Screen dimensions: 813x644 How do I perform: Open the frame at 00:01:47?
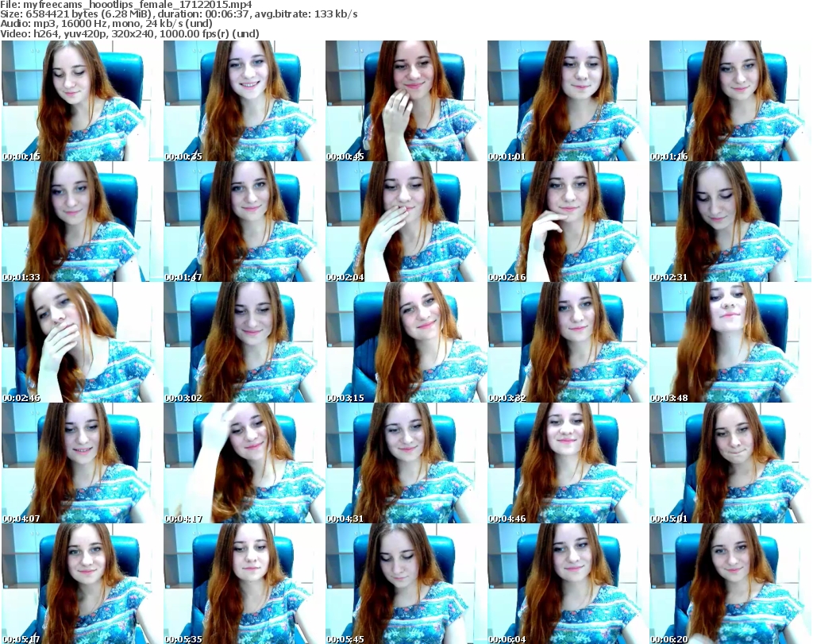244,222
